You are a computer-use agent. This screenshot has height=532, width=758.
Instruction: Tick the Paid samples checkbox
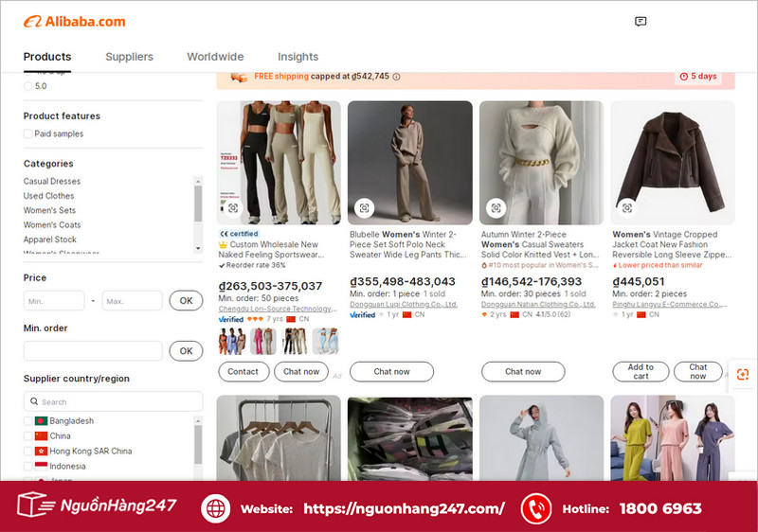click(28, 133)
